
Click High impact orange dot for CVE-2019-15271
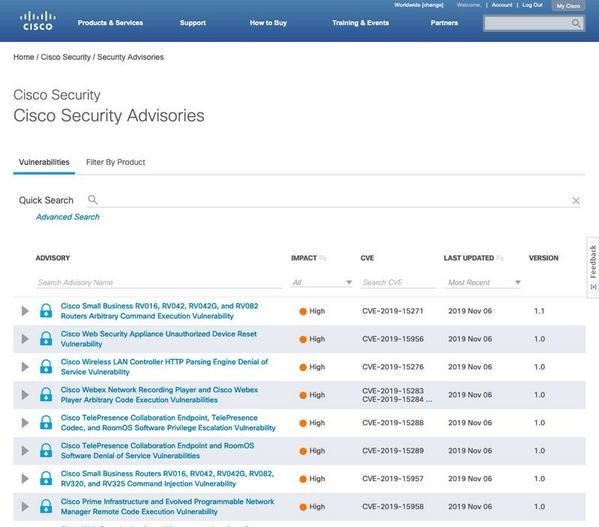click(303, 311)
